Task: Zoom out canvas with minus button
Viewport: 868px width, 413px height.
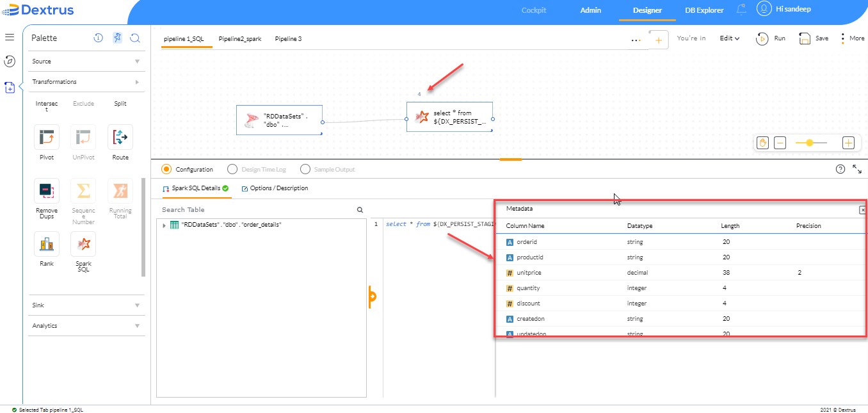Action: click(x=780, y=143)
